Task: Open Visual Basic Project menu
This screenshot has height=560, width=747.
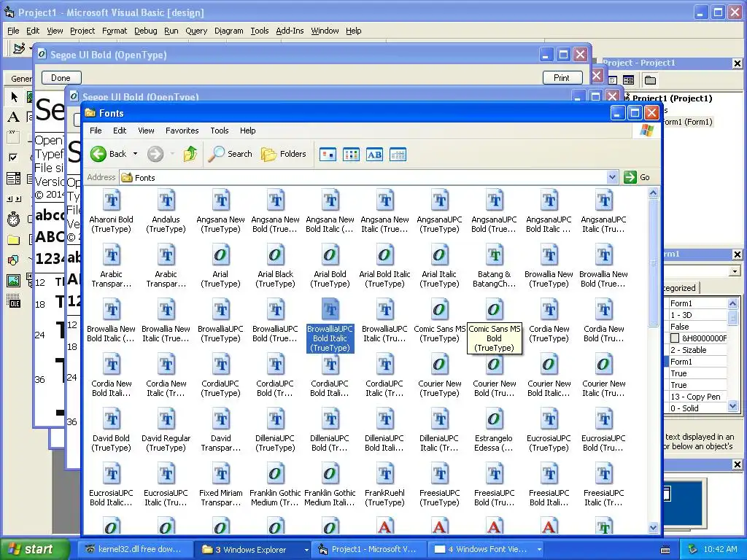Action: click(82, 31)
